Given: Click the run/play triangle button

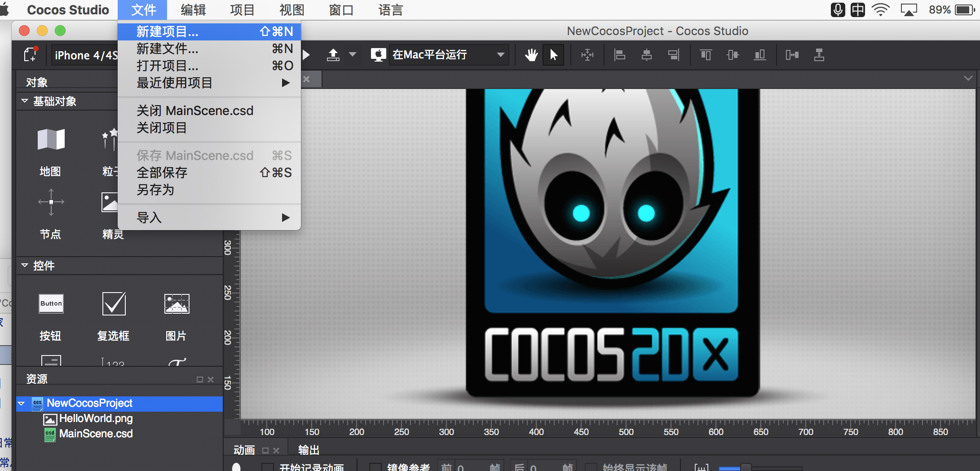Looking at the screenshot, I should tap(307, 55).
